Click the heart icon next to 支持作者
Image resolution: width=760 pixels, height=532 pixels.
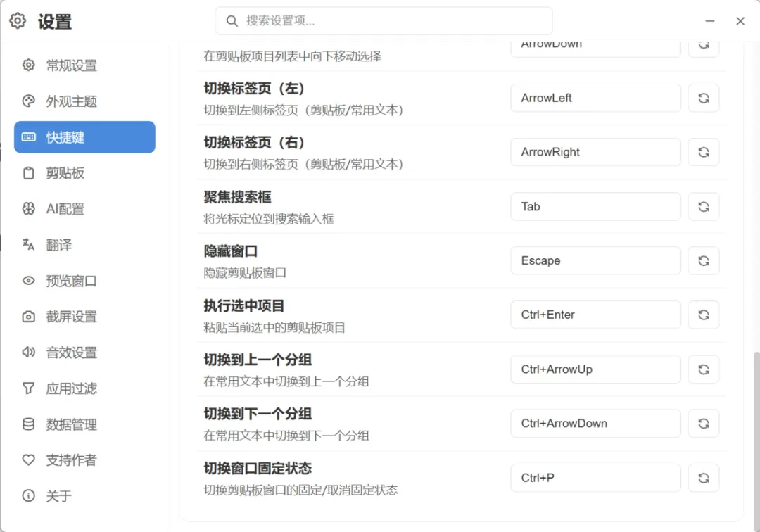(29, 460)
